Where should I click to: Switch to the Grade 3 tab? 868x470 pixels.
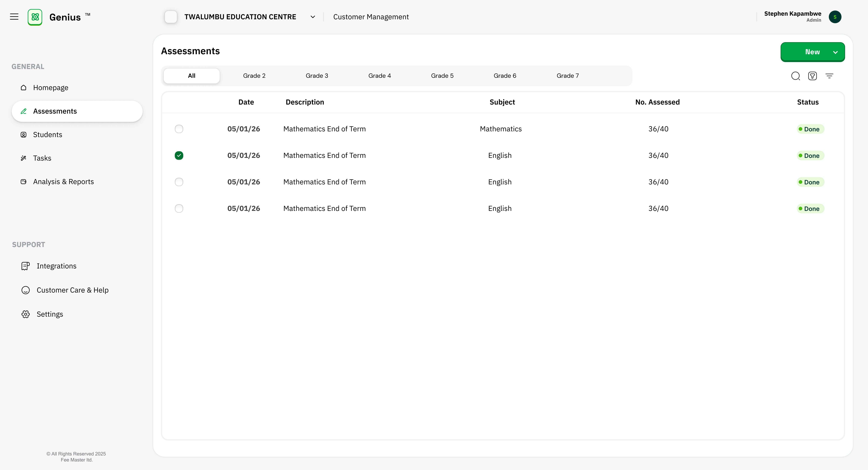tap(317, 76)
